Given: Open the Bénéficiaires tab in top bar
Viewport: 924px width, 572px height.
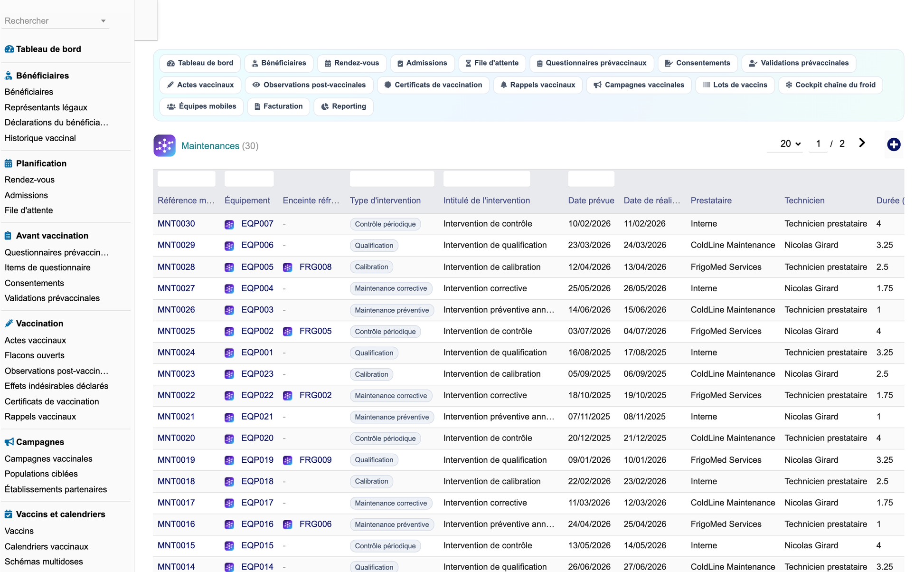Looking at the screenshot, I should pyautogui.click(x=279, y=63).
